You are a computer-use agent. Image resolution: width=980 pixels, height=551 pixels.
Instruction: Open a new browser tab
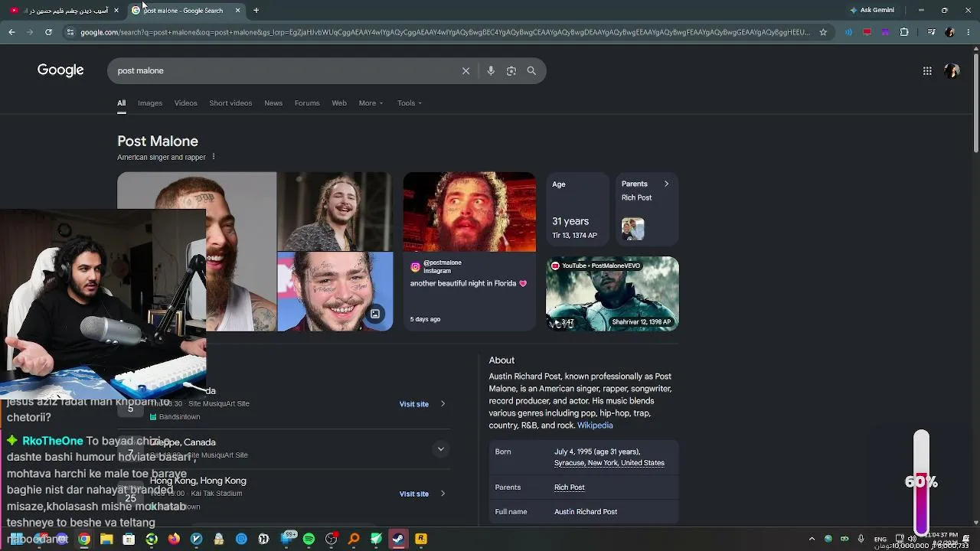tap(256, 10)
